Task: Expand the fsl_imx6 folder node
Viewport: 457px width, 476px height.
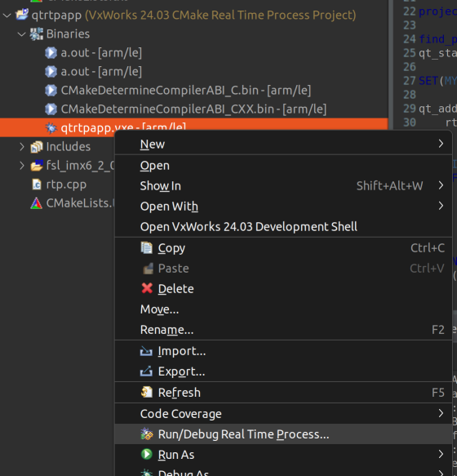Action: 21,166
